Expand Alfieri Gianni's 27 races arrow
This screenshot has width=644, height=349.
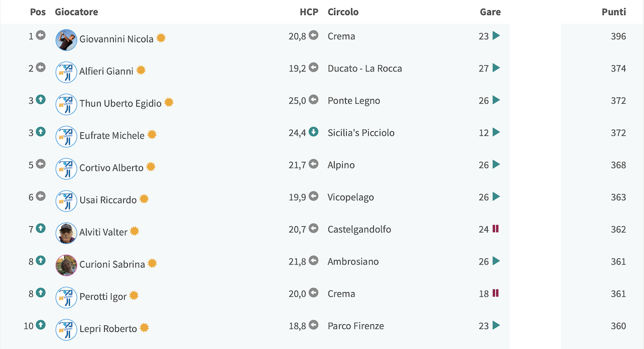point(496,68)
